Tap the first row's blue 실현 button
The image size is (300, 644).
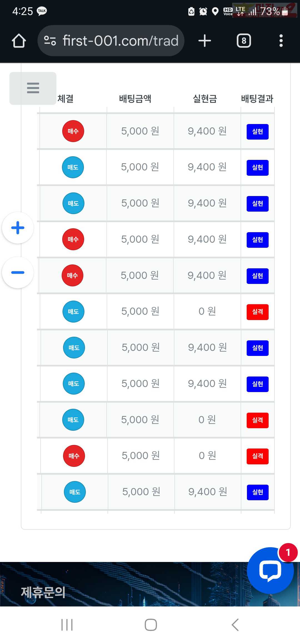pos(257,132)
